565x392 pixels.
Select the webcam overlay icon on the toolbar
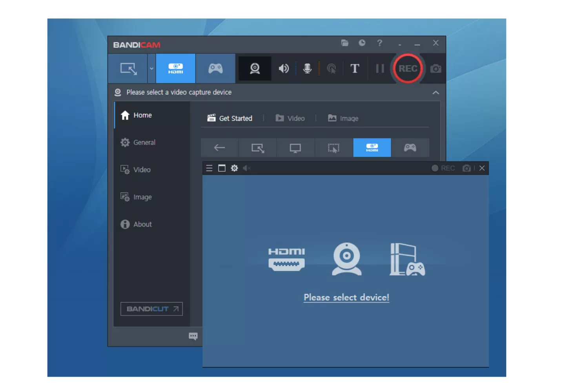(x=255, y=68)
